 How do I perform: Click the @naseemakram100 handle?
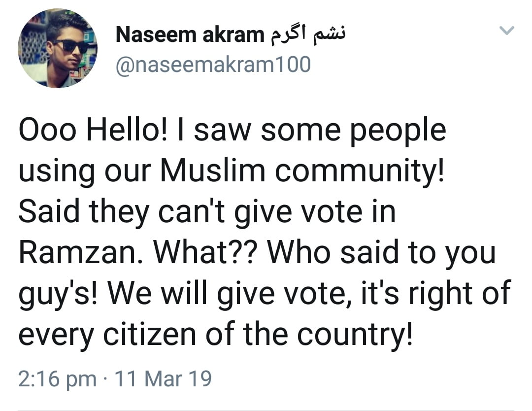(213, 64)
